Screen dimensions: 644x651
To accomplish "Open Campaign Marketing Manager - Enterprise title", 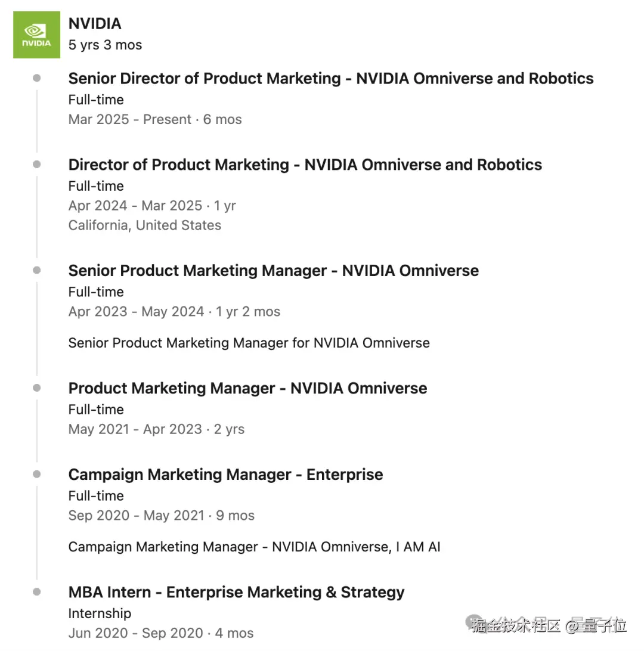I will pyautogui.click(x=225, y=475).
